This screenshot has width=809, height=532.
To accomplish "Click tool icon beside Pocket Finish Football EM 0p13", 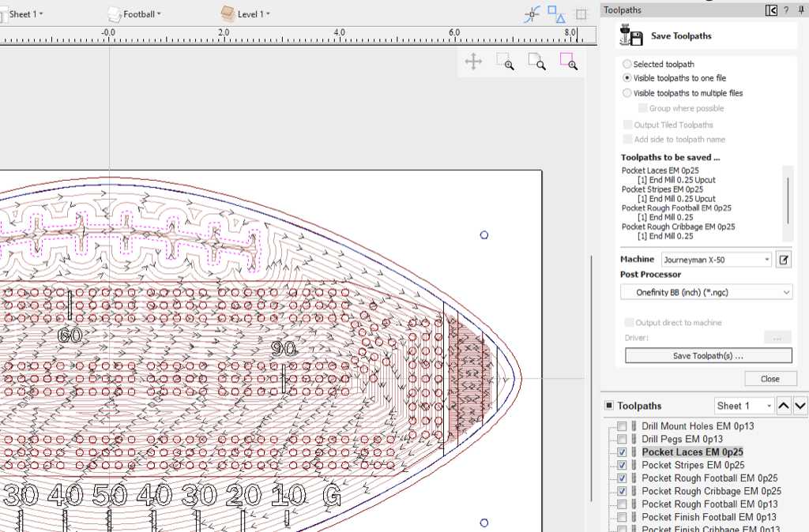I will click(x=634, y=517).
